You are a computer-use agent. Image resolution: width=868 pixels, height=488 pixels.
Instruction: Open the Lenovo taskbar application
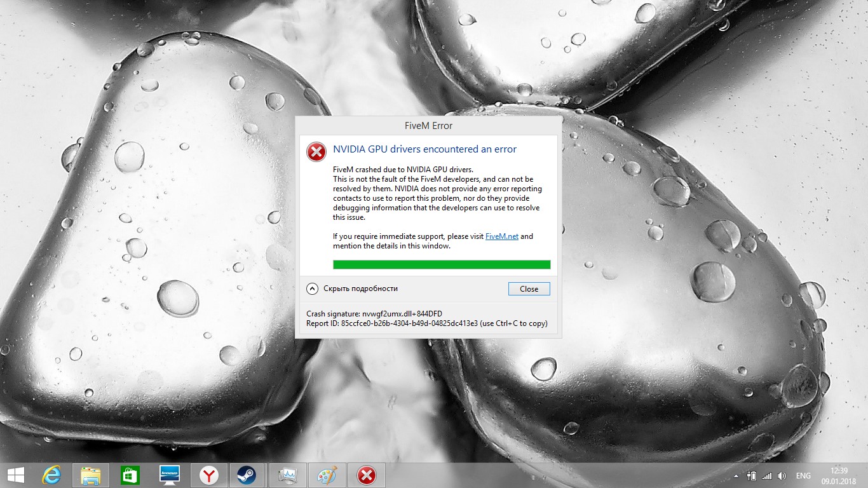pos(170,475)
